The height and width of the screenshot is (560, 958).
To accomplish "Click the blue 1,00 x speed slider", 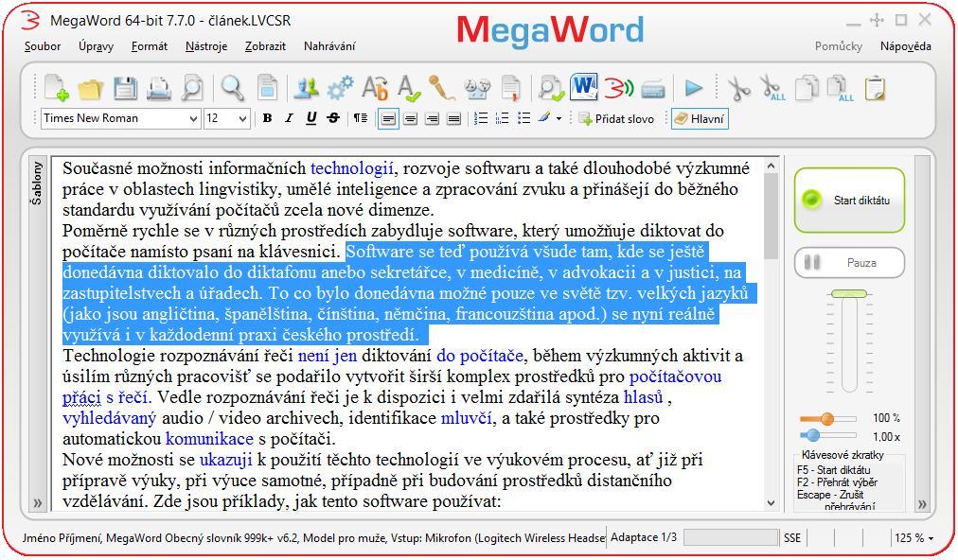I will tap(812, 435).
